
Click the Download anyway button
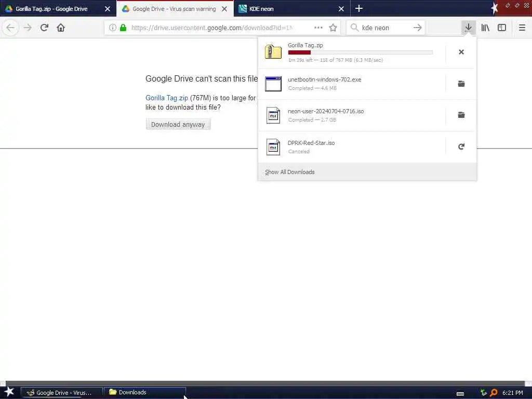click(178, 124)
